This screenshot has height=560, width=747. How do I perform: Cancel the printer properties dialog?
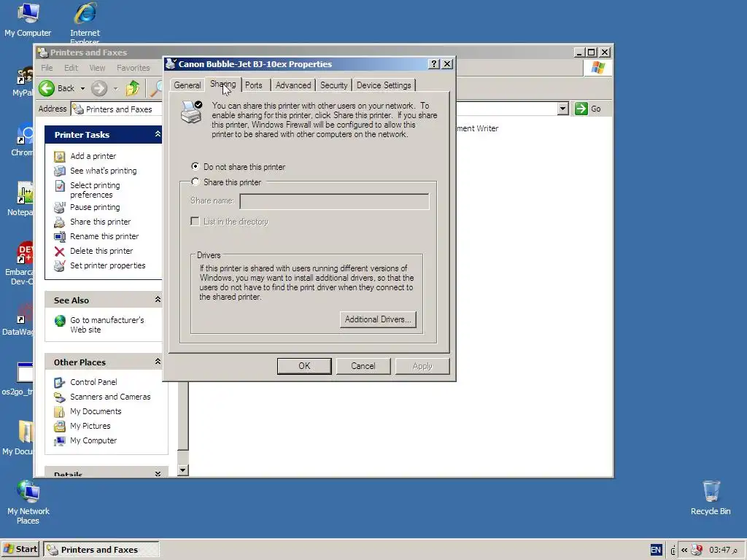coord(363,366)
